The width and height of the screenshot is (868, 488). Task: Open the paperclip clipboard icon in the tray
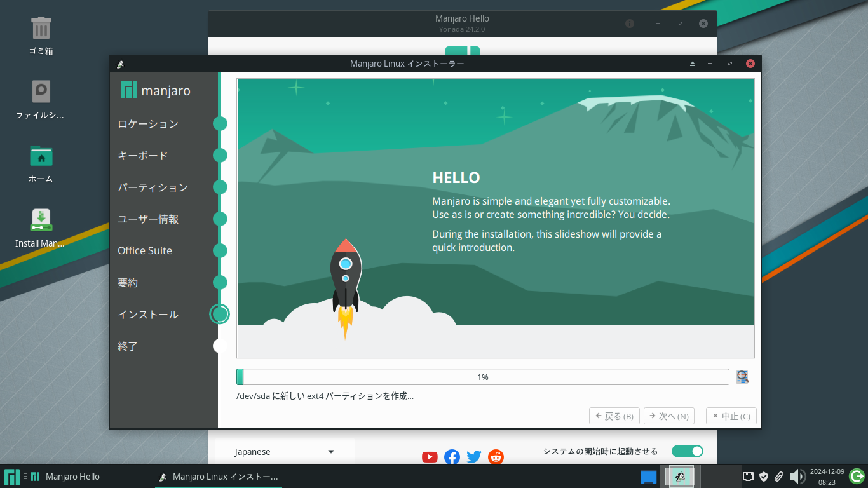[x=779, y=477]
